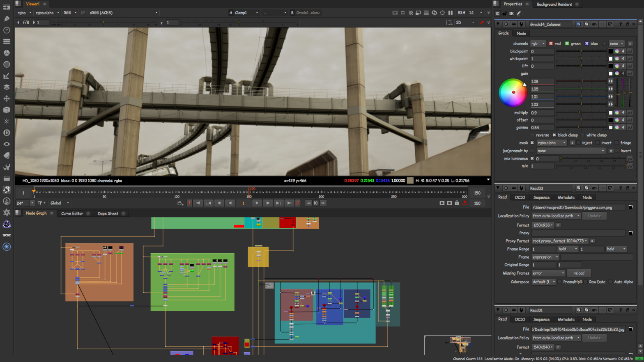
Task: Open the 3D nodes cube icon
Action: 7,110
